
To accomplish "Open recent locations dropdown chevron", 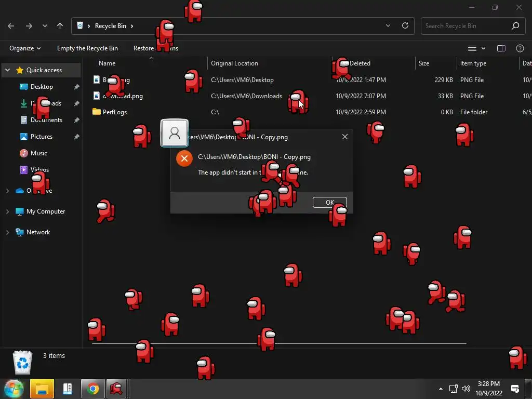I will click(45, 26).
